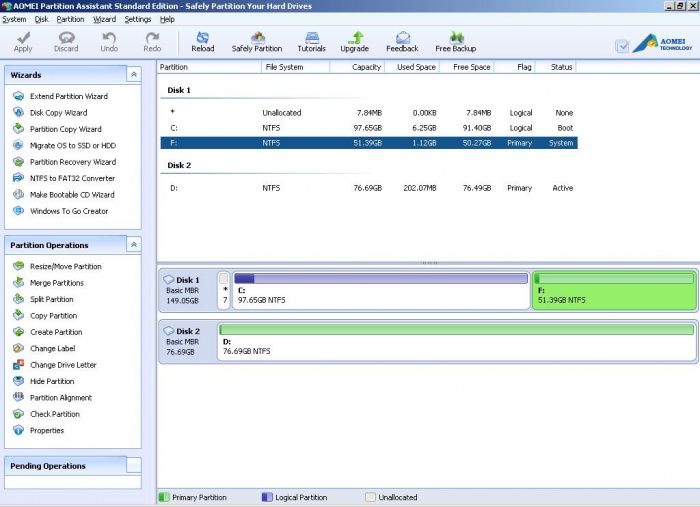Screen dimensions: 700x507
Task: Open the Settings menu
Action: click(x=138, y=19)
